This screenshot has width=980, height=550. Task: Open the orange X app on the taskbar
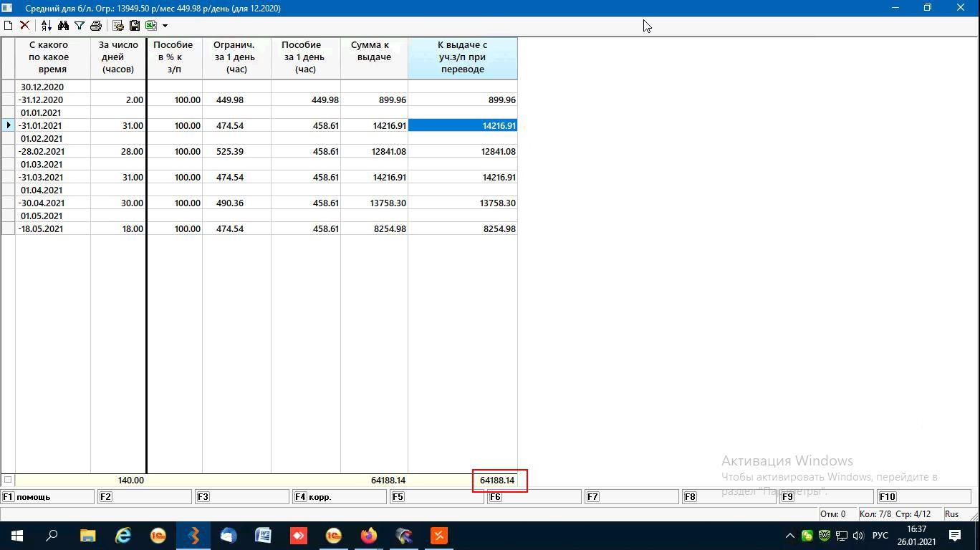click(439, 535)
